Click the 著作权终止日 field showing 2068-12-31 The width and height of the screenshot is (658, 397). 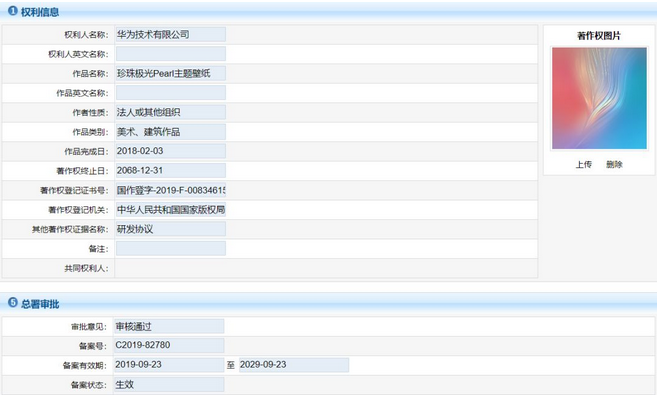171,170
